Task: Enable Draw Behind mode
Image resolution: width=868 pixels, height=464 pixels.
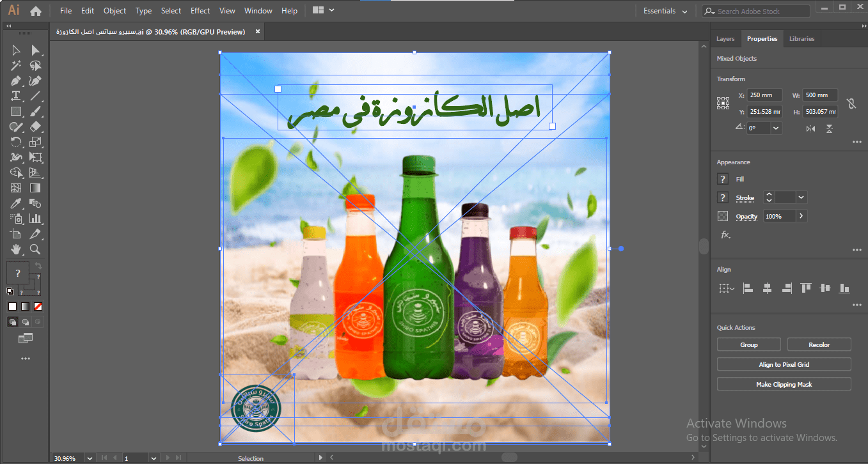Action: (x=25, y=322)
